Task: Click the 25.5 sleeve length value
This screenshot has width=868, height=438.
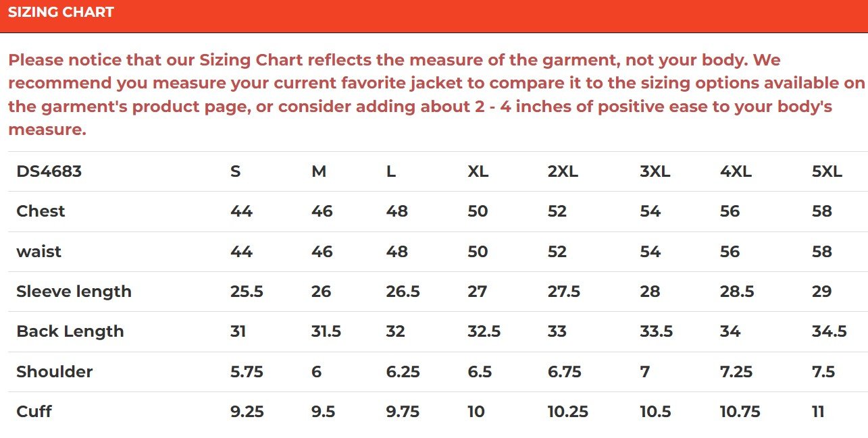Action: pos(247,292)
